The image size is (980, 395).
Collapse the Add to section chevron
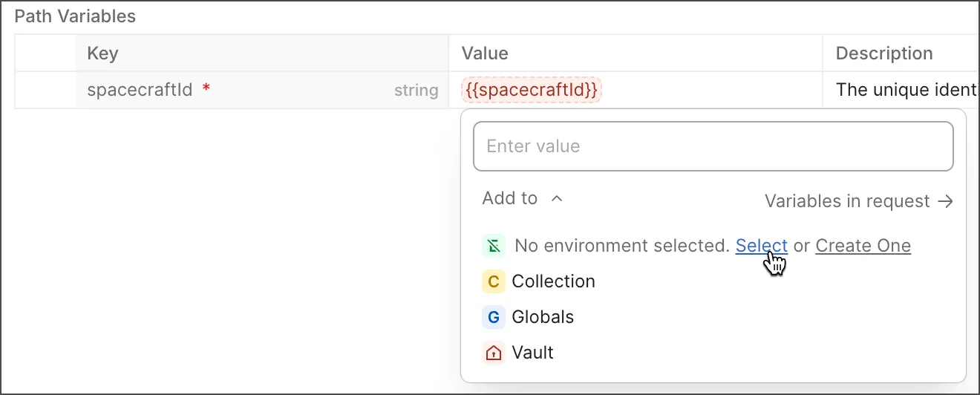point(558,199)
